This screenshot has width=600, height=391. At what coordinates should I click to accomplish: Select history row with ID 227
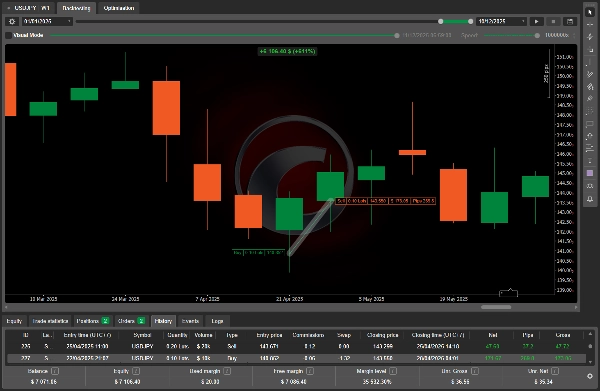pyautogui.click(x=296, y=358)
